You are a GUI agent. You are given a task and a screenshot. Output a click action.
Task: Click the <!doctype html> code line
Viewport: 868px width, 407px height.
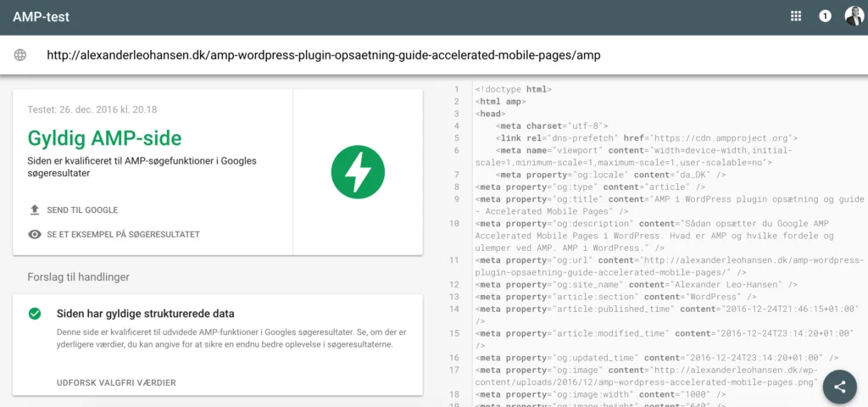[513, 89]
